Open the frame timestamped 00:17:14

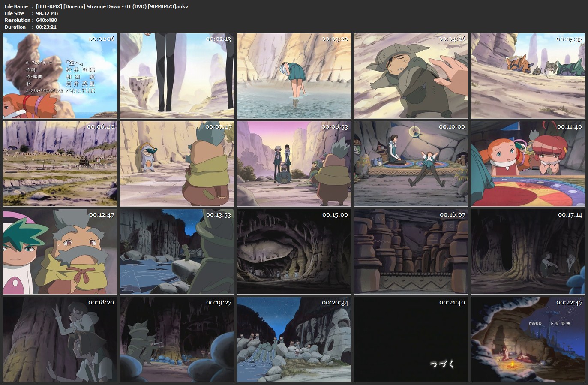[x=528, y=252]
